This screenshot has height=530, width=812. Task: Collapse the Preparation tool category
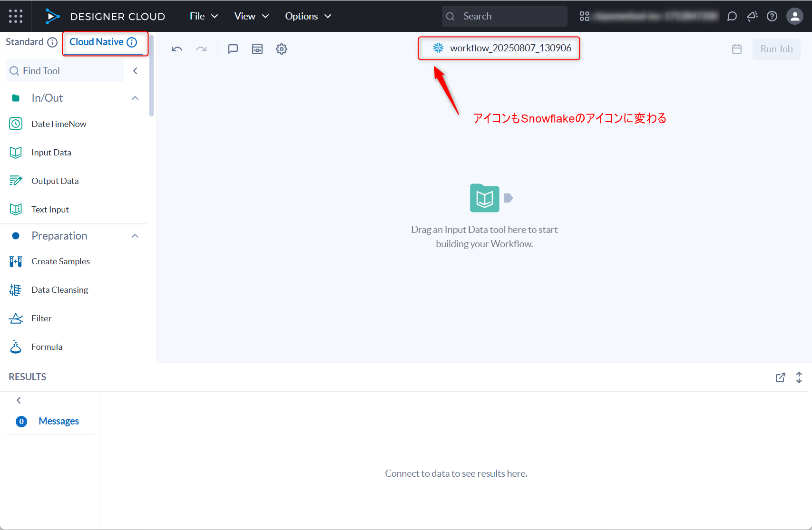(x=135, y=236)
